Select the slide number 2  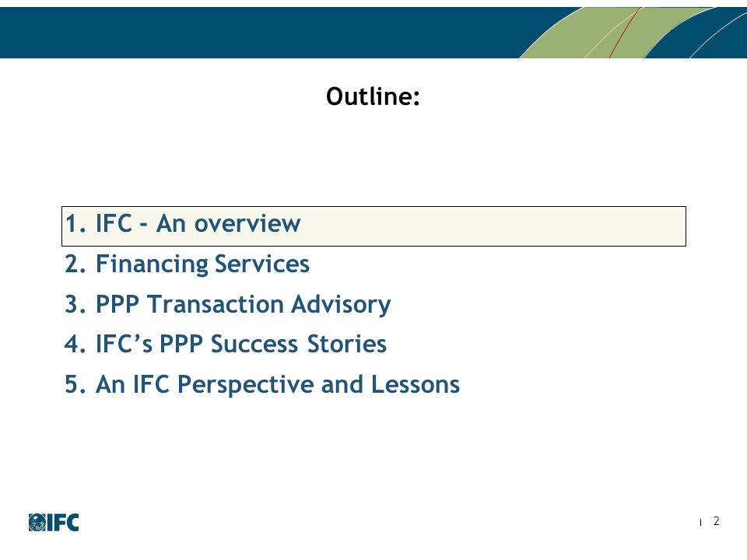(x=716, y=521)
